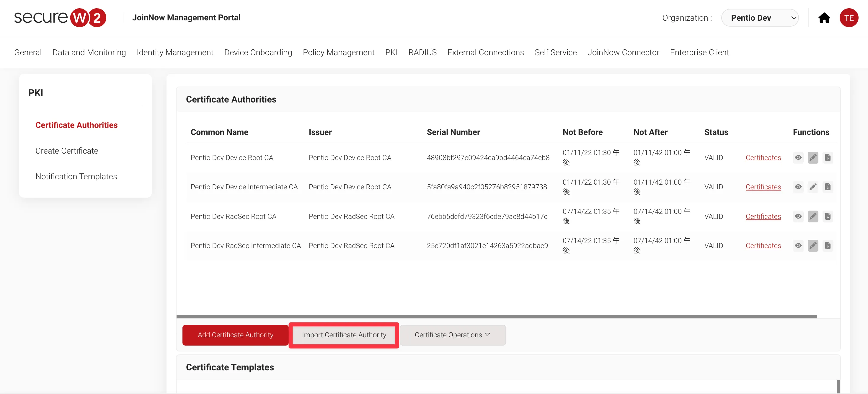Click the Certificate Templates section heading
This screenshot has width=868, height=394.
(x=230, y=367)
